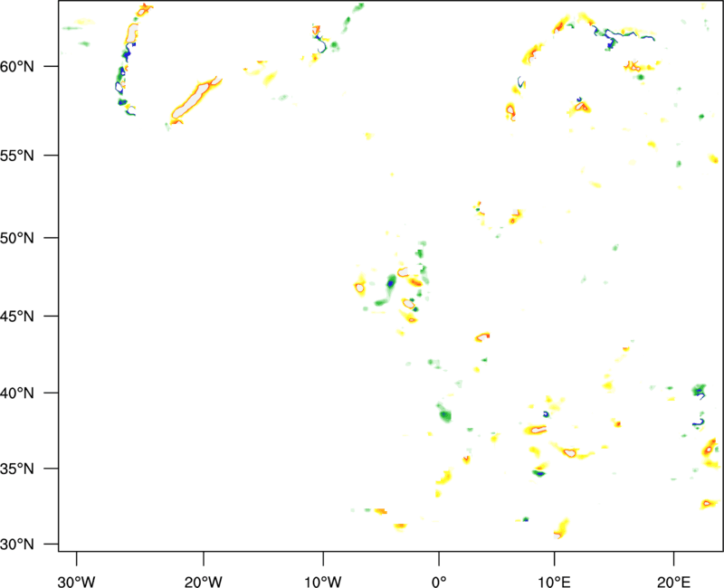Click the 30°N latitude axis label

33,545
